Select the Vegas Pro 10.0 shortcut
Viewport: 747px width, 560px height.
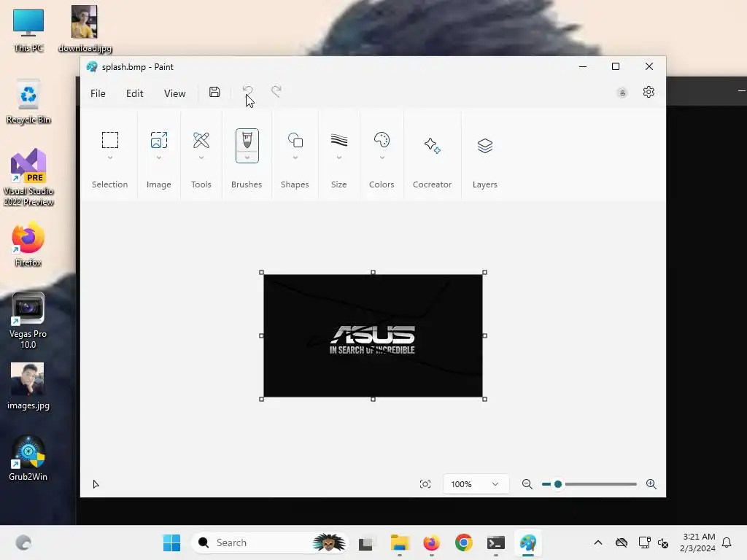pos(28,320)
